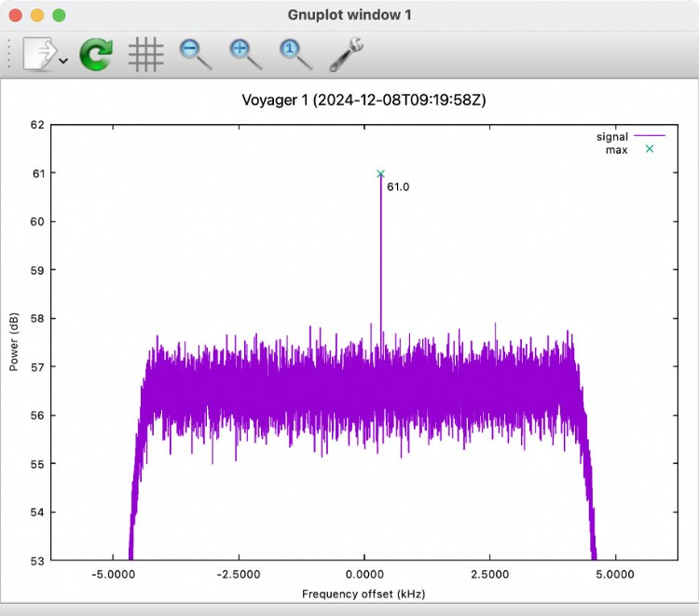The image size is (699, 616).
Task: Click the '-2.5000' x-axis tick label
Action: 239,574
